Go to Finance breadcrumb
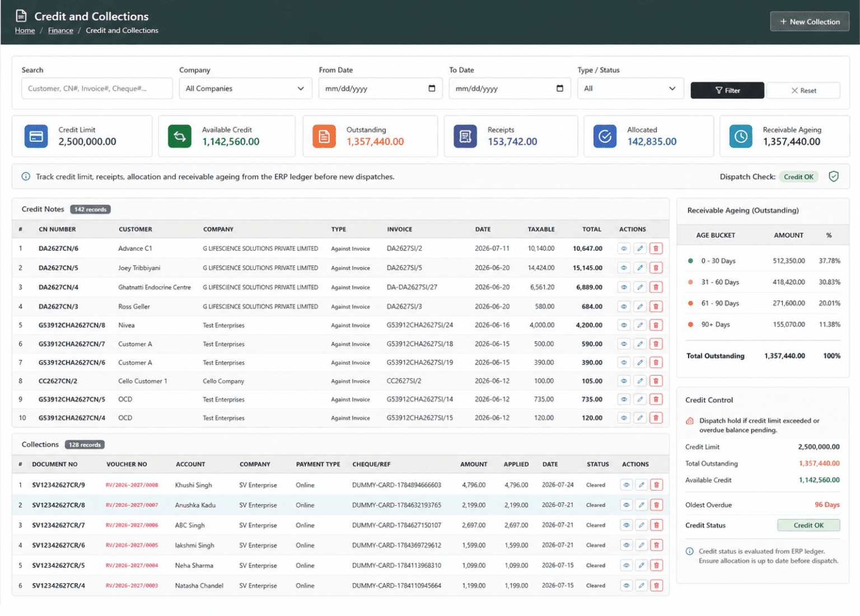 (x=60, y=30)
